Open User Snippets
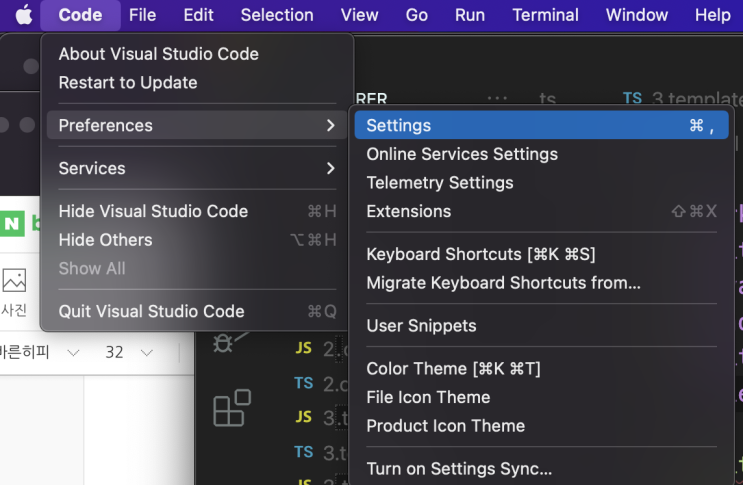The height and width of the screenshot is (485, 743). click(x=542, y=326)
